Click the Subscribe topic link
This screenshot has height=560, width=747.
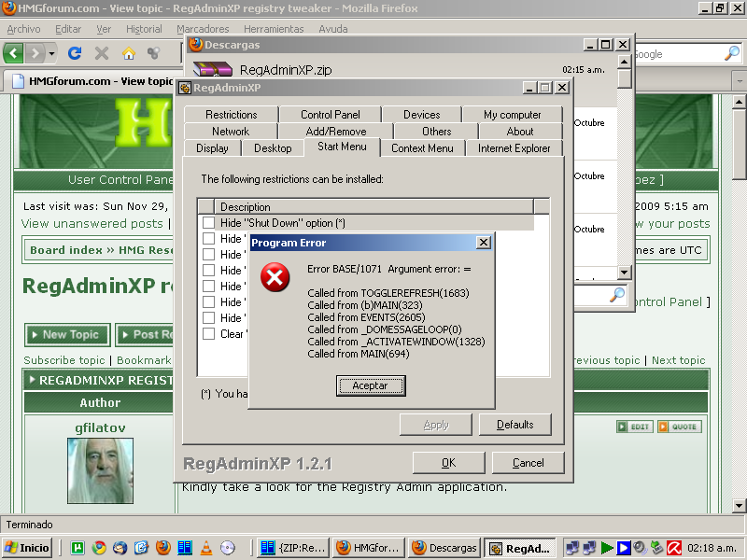tap(64, 360)
